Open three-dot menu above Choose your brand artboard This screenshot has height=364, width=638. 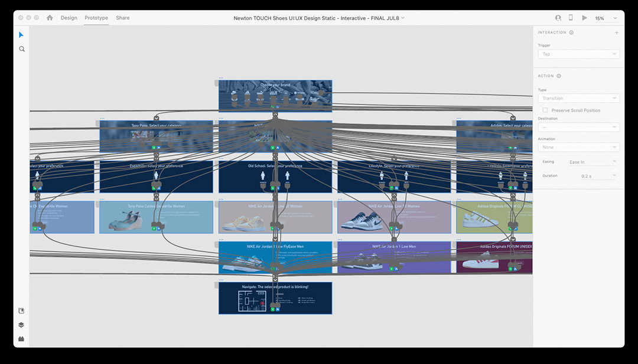[221, 78]
